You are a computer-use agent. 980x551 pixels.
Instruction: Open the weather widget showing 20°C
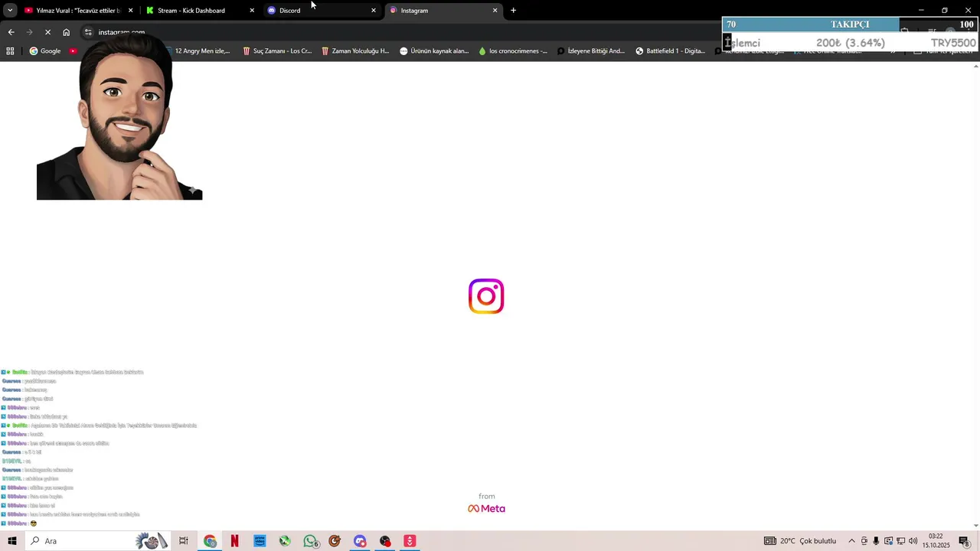(x=800, y=541)
